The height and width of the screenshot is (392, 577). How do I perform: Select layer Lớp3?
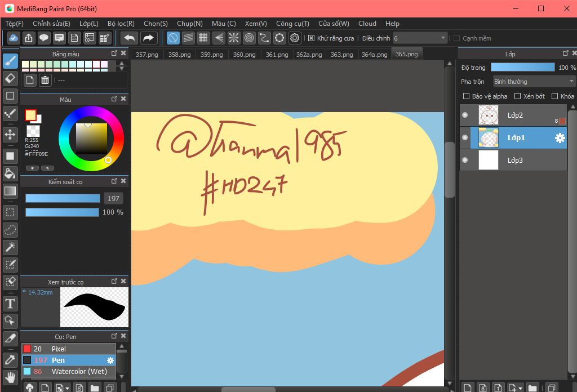(x=513, y=160)
